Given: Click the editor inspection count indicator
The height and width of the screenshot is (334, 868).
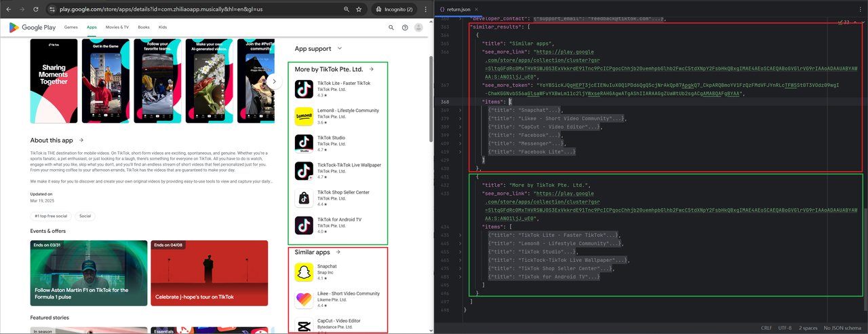Looking at the screenshot, I should point(844,22).
